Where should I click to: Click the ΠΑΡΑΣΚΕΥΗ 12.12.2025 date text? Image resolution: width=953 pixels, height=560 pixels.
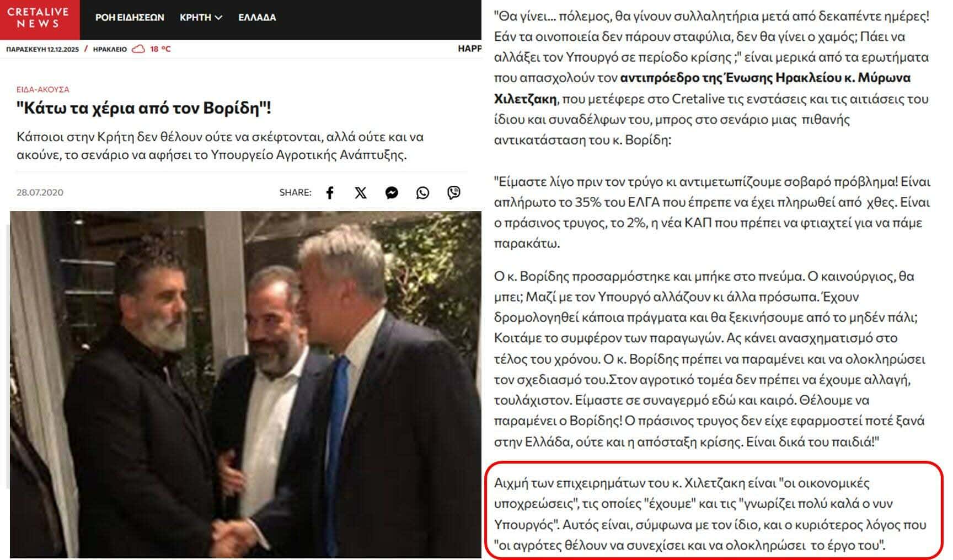coord(42,49)
